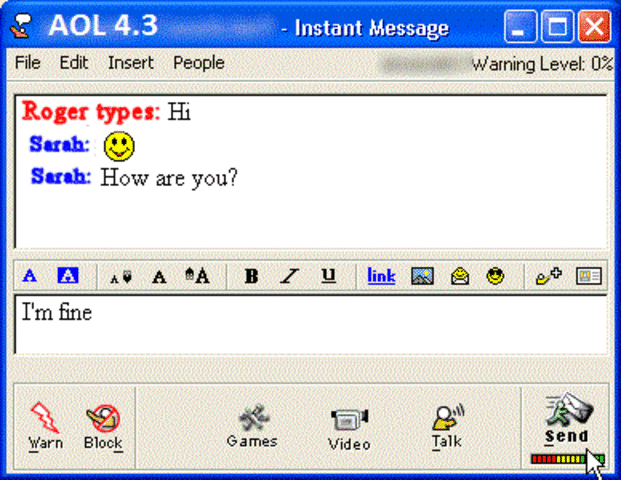Click the colored meter under Send

[567, 459]
